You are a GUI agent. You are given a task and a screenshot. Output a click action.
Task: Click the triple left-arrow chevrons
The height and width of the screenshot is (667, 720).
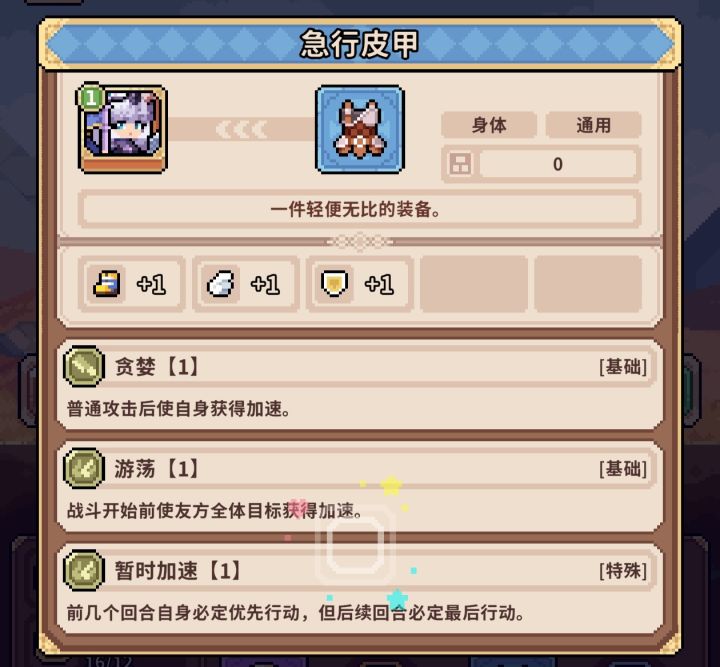coord(242,129)
